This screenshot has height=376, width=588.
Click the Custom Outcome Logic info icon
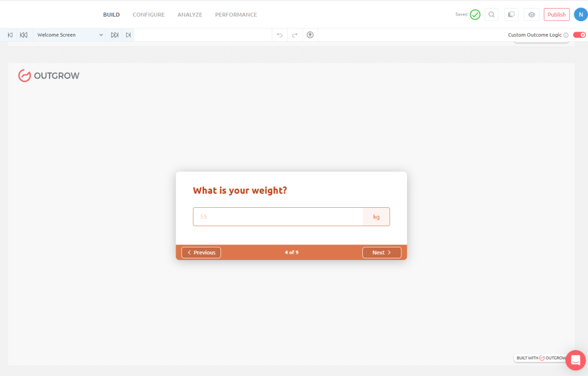pos(566,35)
